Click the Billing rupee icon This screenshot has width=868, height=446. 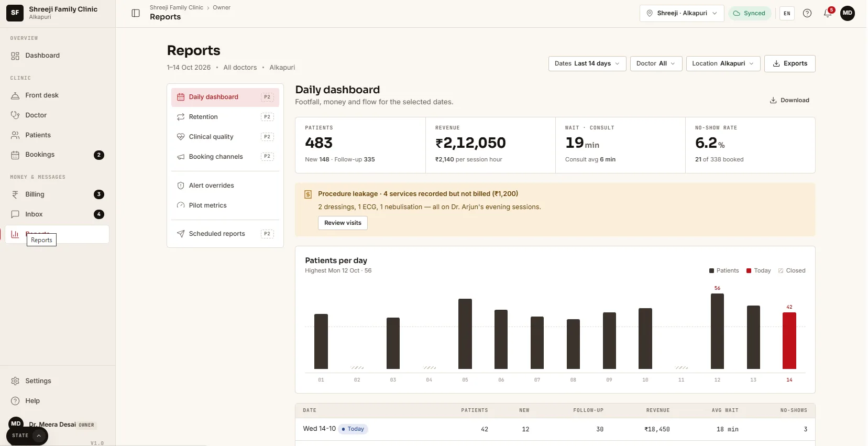coord(15,194)
